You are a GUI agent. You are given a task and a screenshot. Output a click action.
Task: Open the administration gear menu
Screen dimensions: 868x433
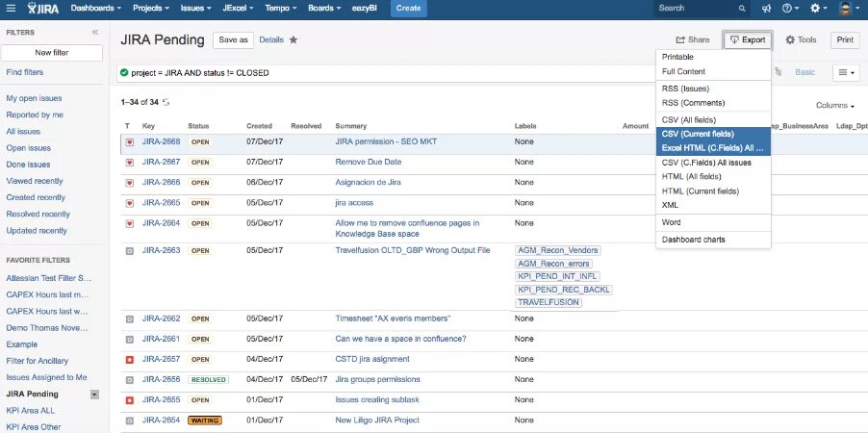(818, 9)
